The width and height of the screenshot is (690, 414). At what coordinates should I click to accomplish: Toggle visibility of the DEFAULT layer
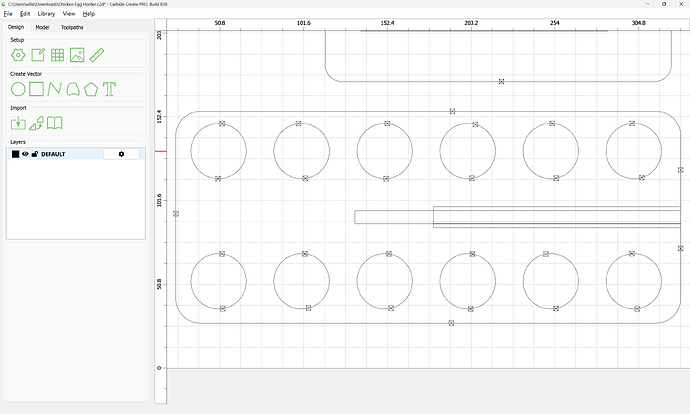click(25, 154)
